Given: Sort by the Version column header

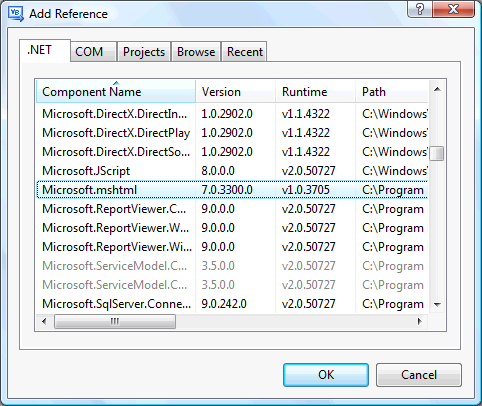Looking at the screenshot, I should pos(235,91).
